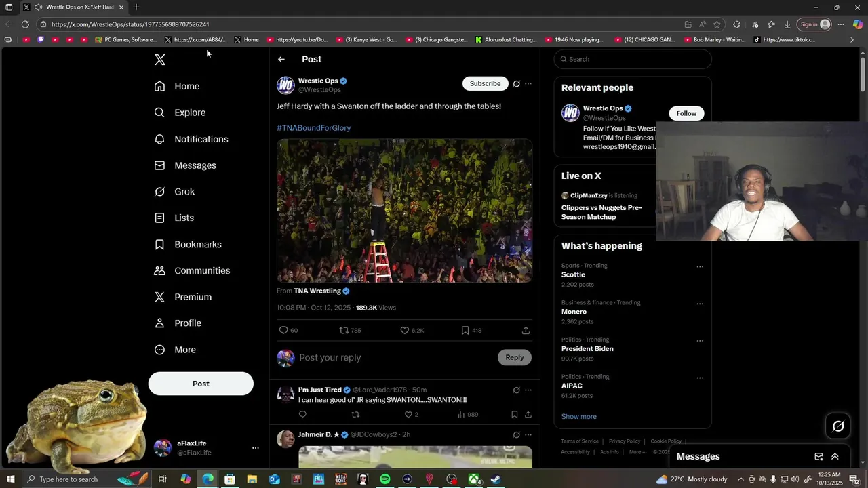The width and height of the screenshot is (868, 488).
Task: Go to Home in sidebar
Action: pyautogui.click(x=177, y=86)
